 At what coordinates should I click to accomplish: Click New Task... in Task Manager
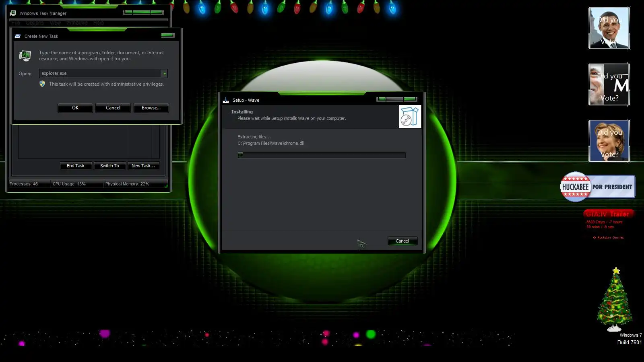(143, 166)
